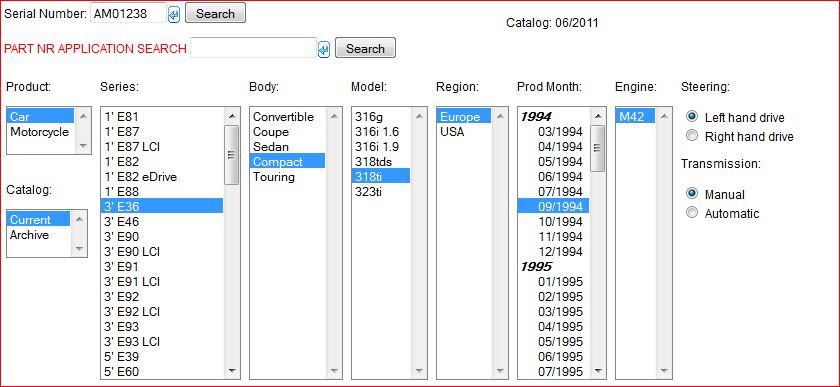The image size is (840, 387).
Task: Click the Series list scroll down arrow
Action: click(231, 370)
